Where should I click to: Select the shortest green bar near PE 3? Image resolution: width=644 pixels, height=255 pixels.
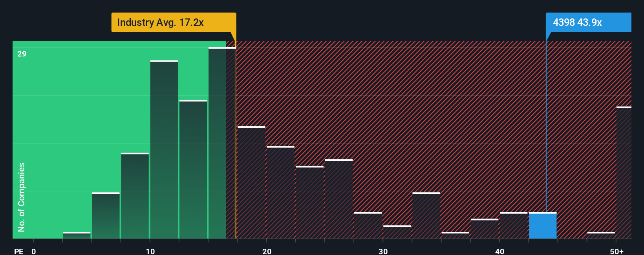[77, 235]
